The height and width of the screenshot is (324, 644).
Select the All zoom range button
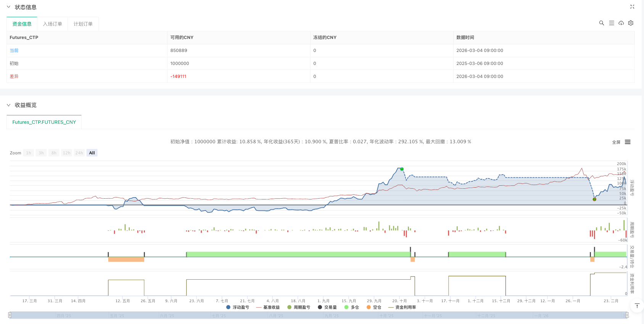click(92, 153)
